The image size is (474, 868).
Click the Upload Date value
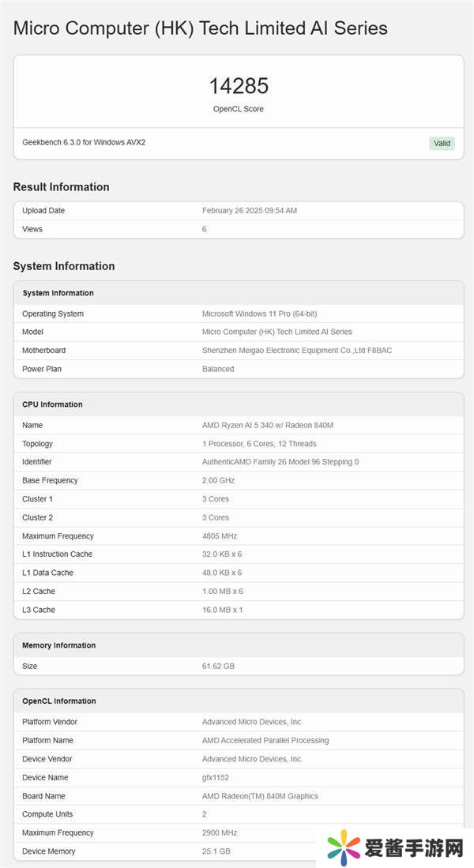[x=250, y=211]
